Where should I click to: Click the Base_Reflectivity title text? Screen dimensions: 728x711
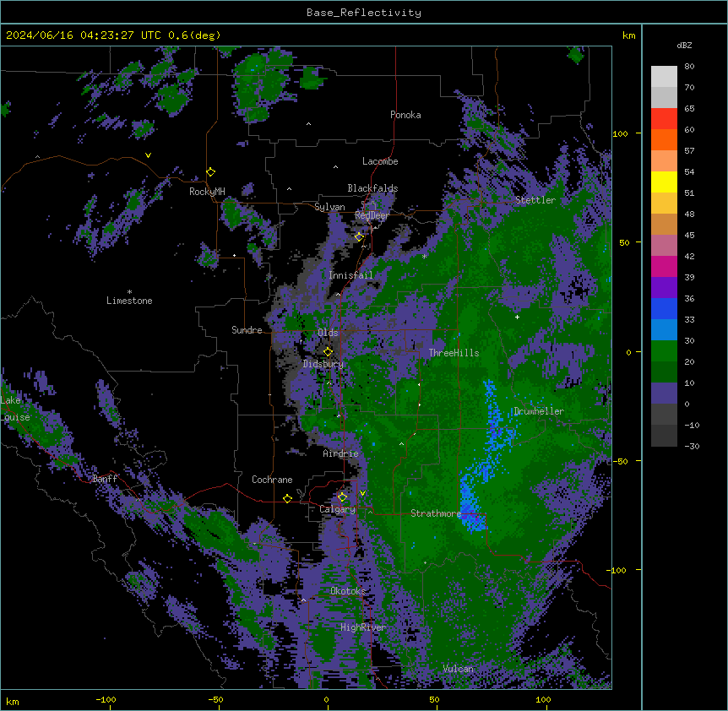coord(364,13)
